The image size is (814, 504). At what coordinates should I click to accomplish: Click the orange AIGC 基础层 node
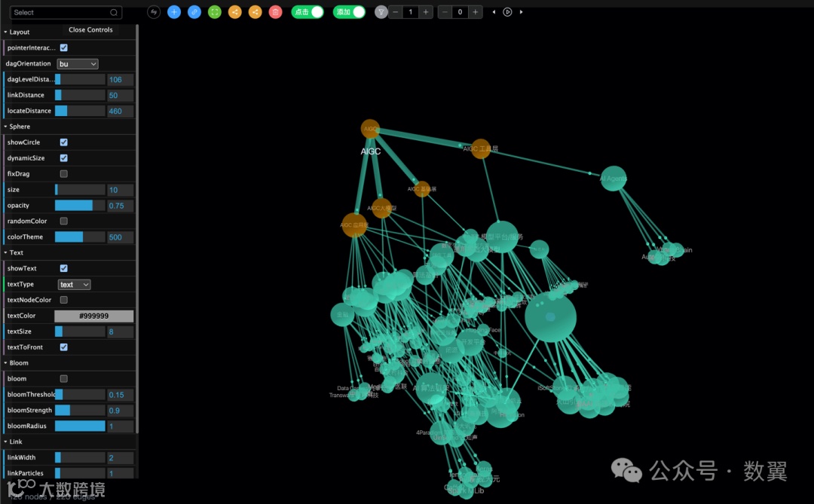pos(422,189)
